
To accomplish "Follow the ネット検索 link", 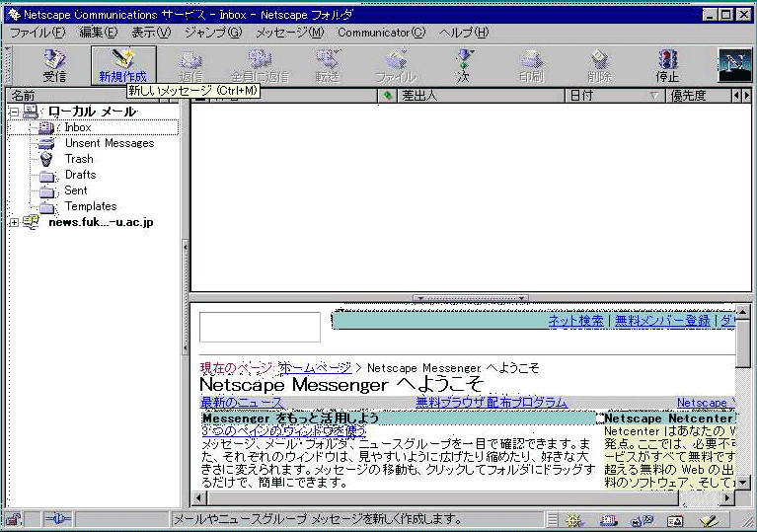I will point(576,321).
